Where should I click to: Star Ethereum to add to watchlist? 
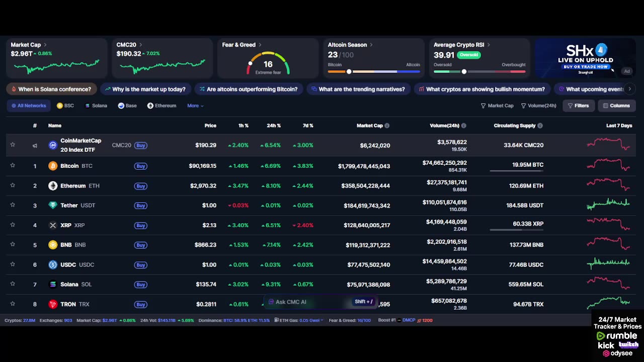(13, 185)
